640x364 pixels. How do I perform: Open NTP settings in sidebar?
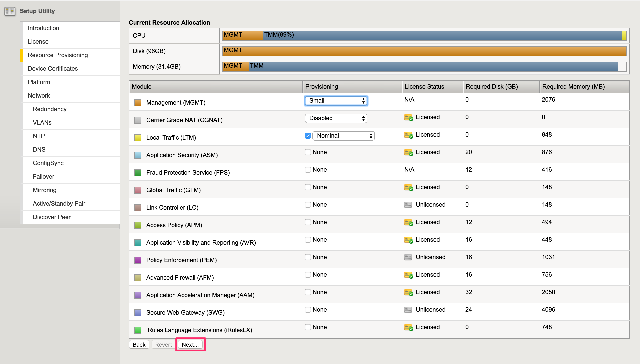click(x=71, y=136)
